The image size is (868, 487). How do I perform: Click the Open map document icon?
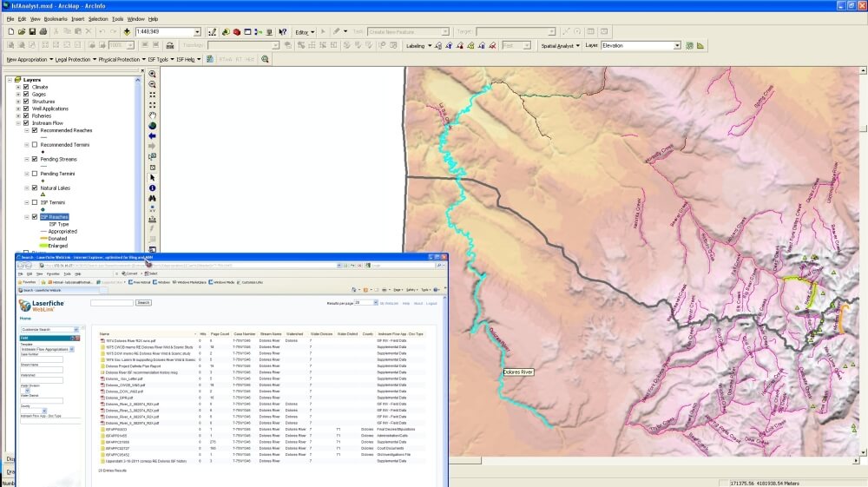coord(22,32)
